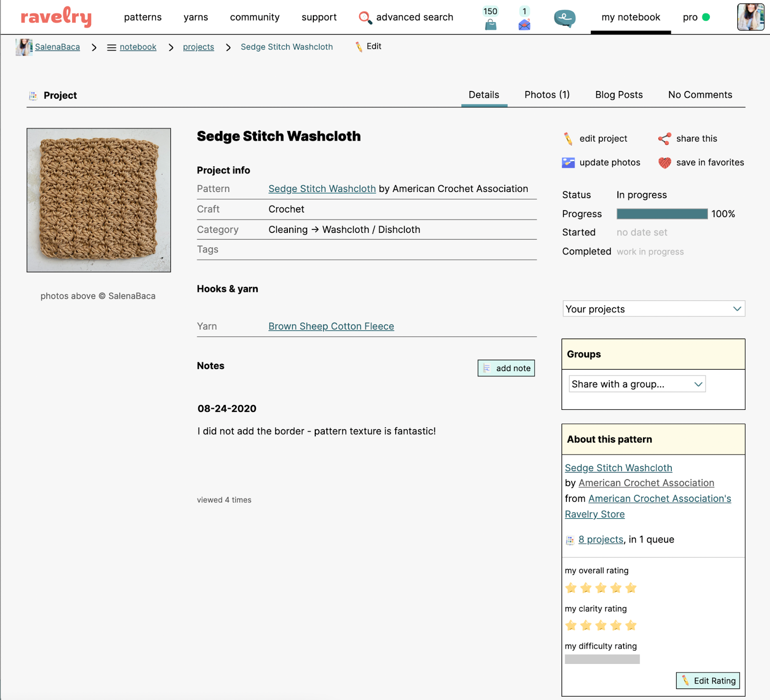The width and height of the screenshot is (770, 700).
Task: Click the advanced search text link
Action: click(415, 17)
